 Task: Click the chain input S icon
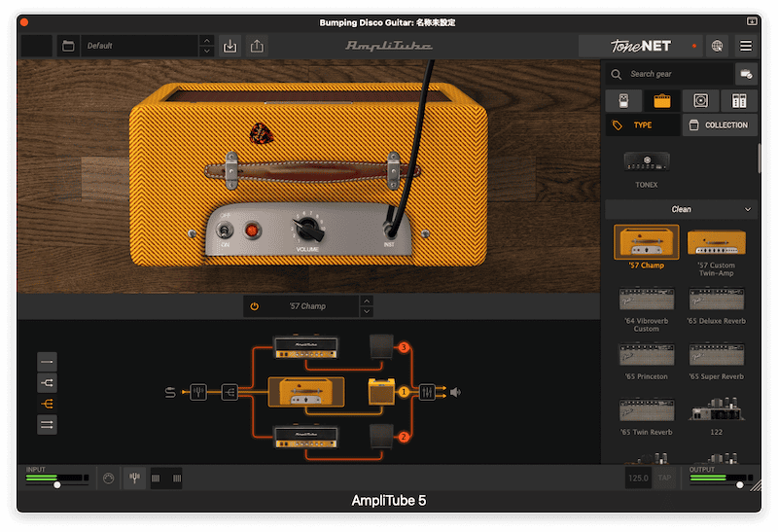(x=170, y=393)
